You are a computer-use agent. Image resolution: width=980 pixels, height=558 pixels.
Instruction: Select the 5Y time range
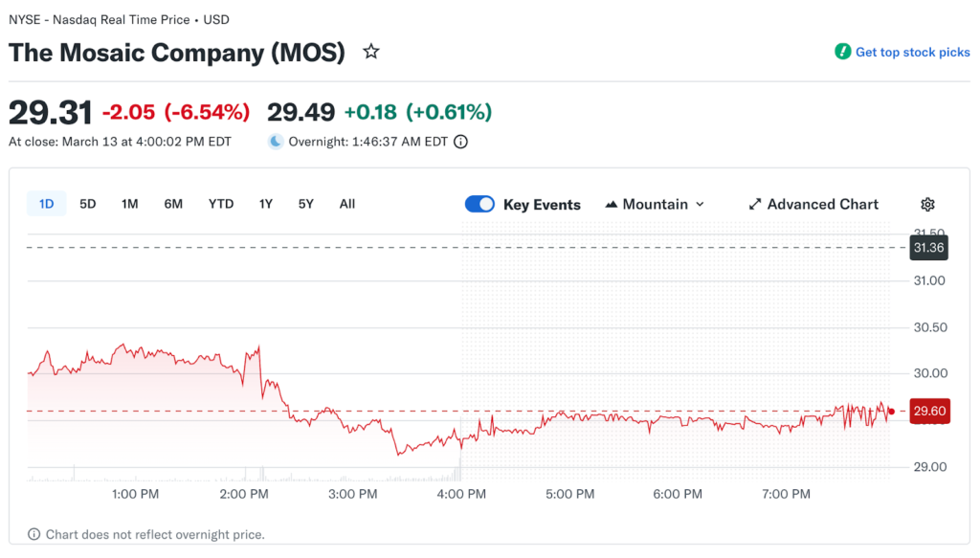[306, 204]
